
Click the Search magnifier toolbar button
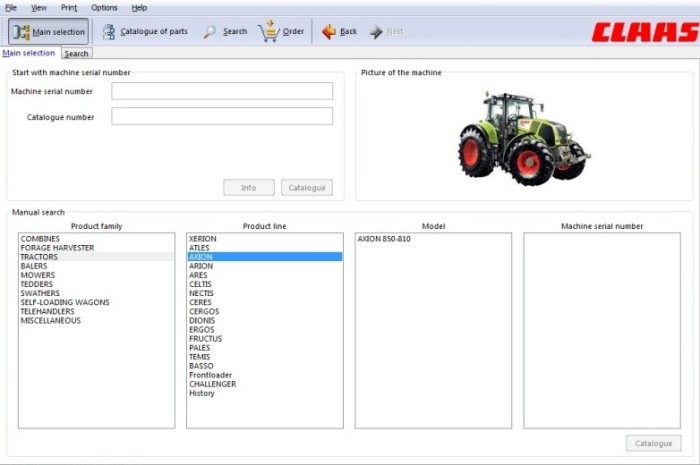pos(225,32)
